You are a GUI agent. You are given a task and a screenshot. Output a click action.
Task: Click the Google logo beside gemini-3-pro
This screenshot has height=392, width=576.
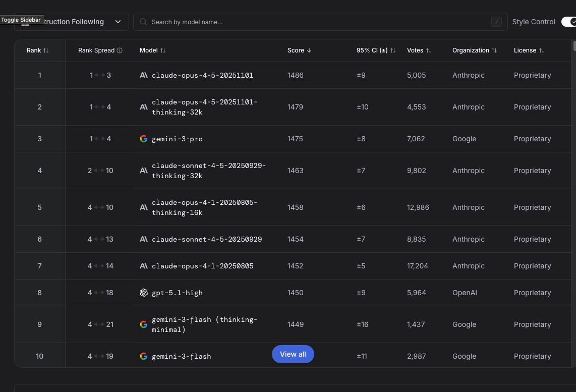pos(144,139)
